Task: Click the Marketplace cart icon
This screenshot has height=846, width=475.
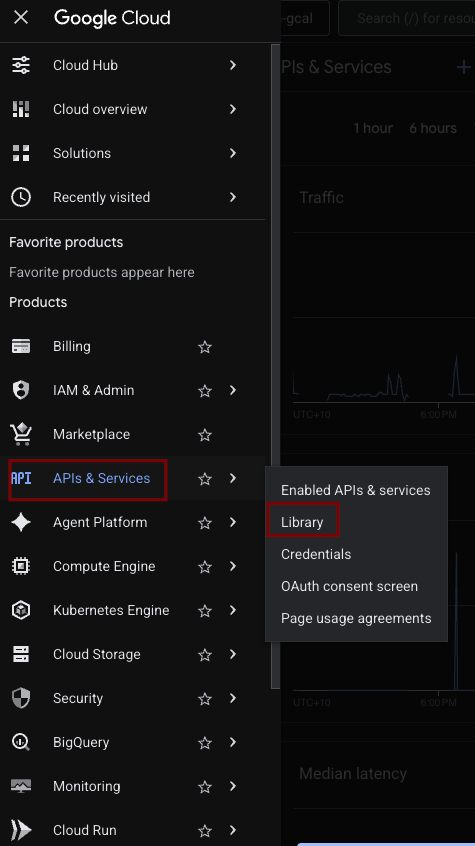Action: [21, 434]
